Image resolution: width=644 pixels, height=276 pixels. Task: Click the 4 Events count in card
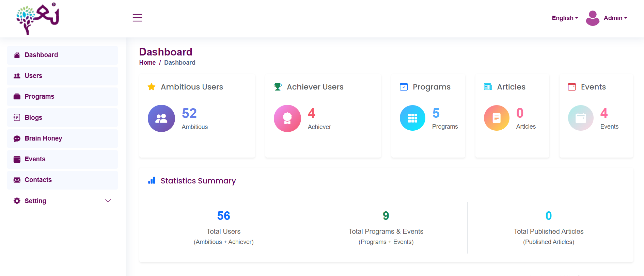[604, 113]
